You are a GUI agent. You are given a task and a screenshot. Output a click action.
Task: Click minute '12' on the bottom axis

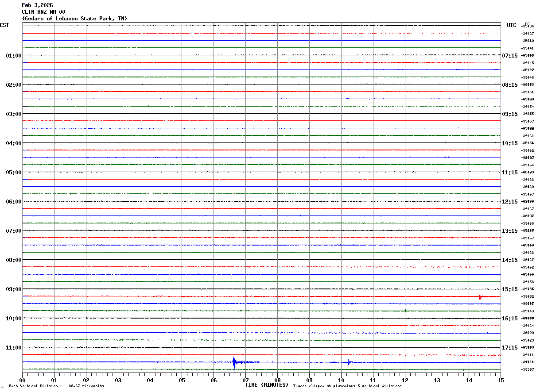[x=405, y=380]
